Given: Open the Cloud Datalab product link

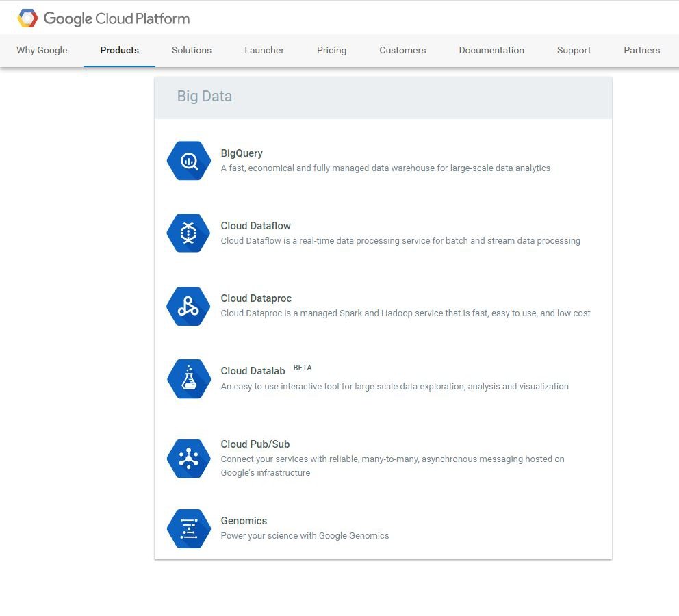Looking at the screenshot, I should (x=253, y=371).
